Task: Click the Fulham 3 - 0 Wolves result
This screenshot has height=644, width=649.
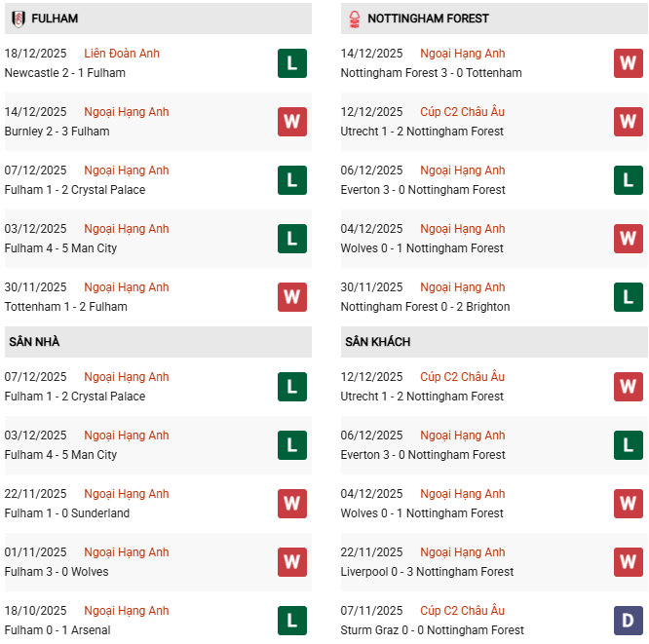Action: pyautogui.click(x=57, y=572)
